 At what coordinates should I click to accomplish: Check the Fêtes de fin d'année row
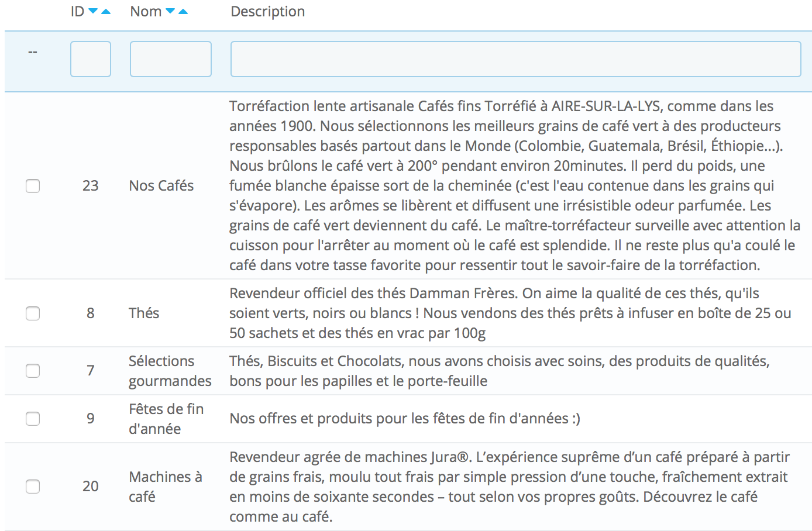tap(33, 419)
